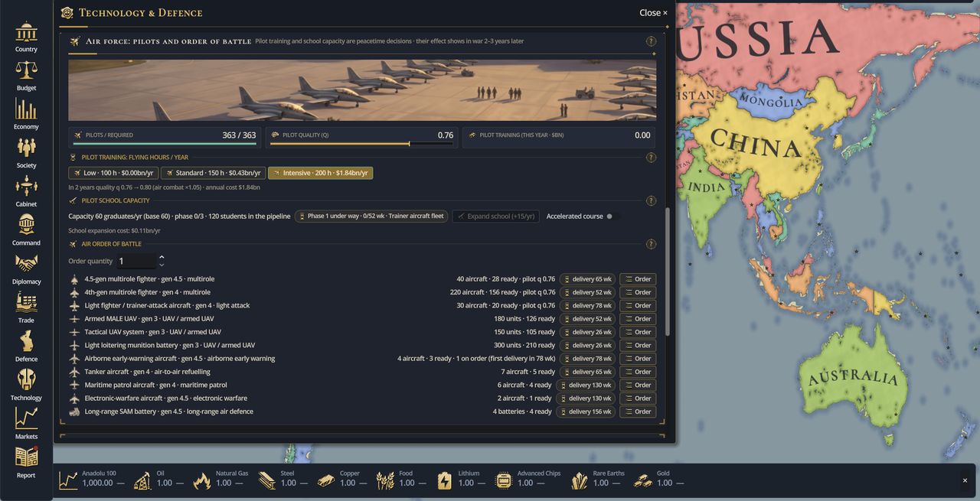Image resolution: width=980 pixels, height=501 pixels.
Task: Click Mongolia on the map
Action: 771,101
